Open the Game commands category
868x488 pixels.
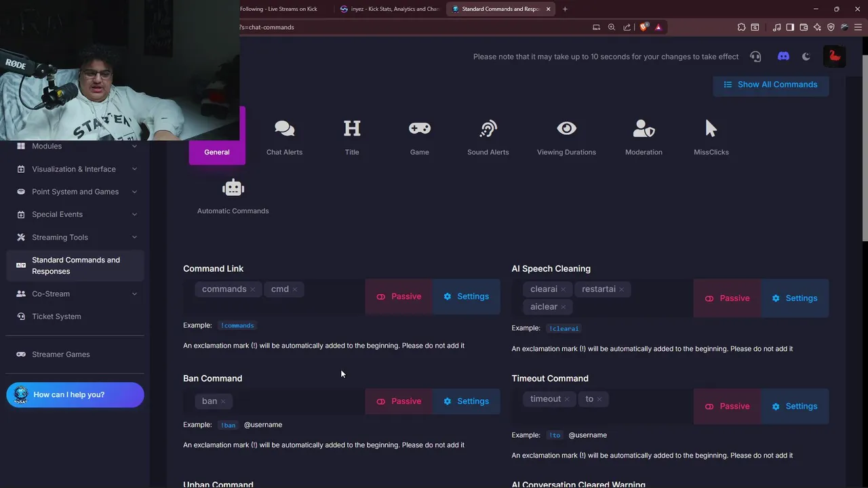[x=419, y=138]
